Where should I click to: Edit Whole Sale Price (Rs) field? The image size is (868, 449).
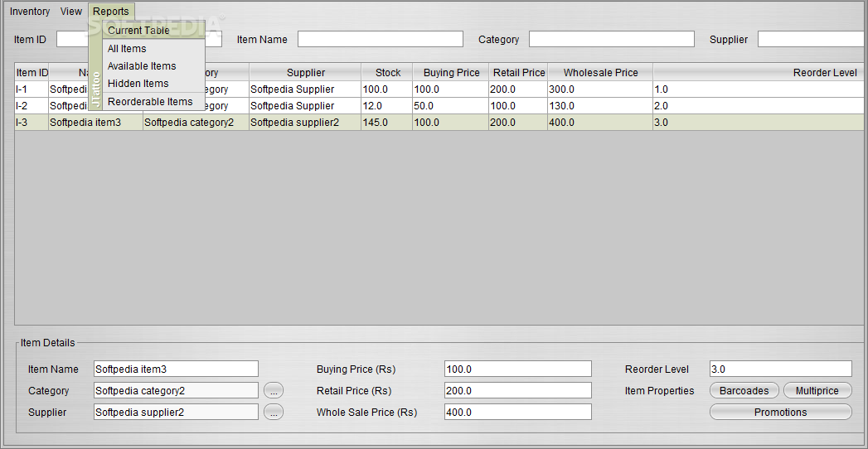518,412
